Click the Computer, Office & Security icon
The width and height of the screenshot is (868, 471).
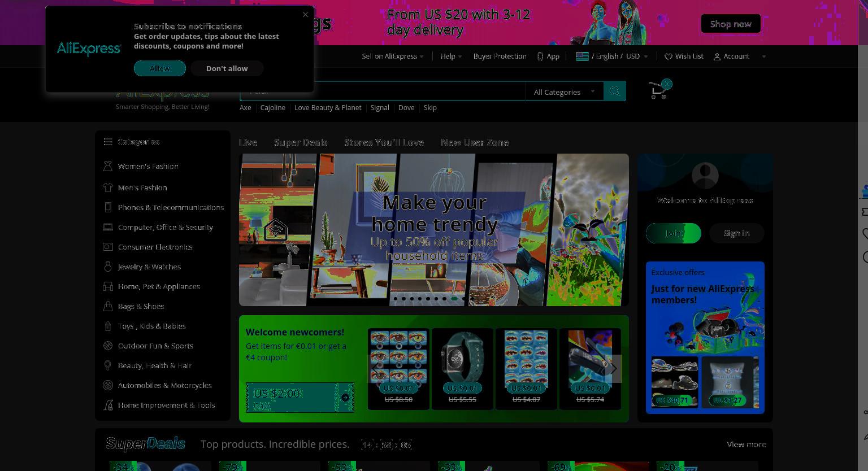click(x=108, y=227)
